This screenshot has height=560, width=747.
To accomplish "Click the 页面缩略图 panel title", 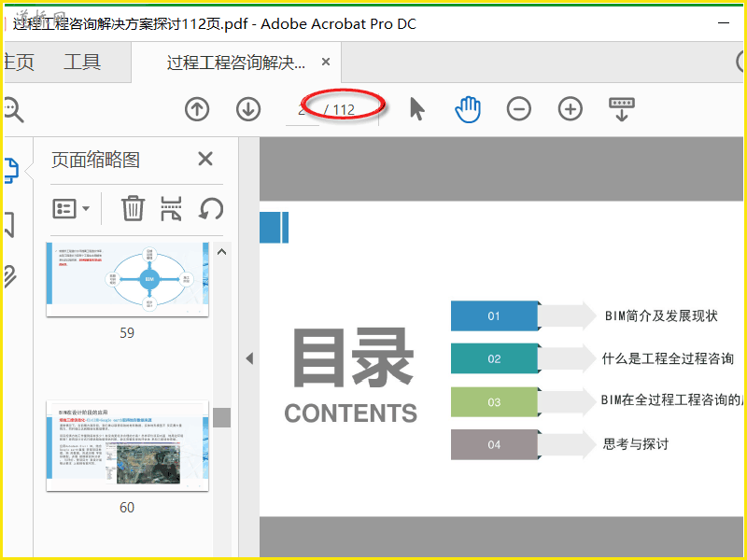I will pos(96,160).
